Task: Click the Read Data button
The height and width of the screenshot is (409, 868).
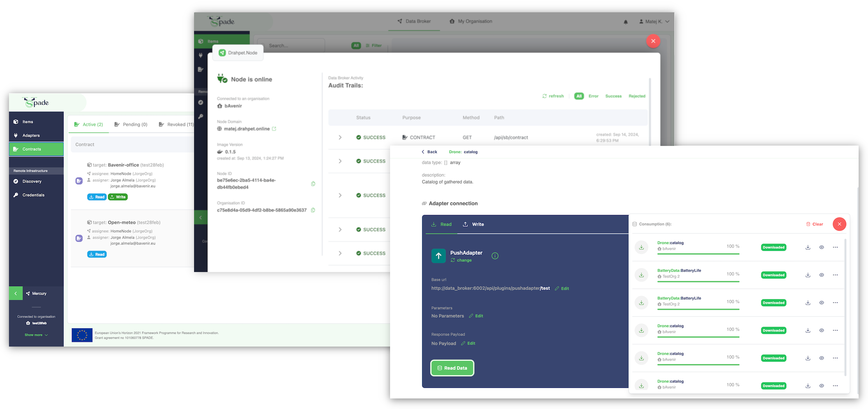Action: click(452, 368)
